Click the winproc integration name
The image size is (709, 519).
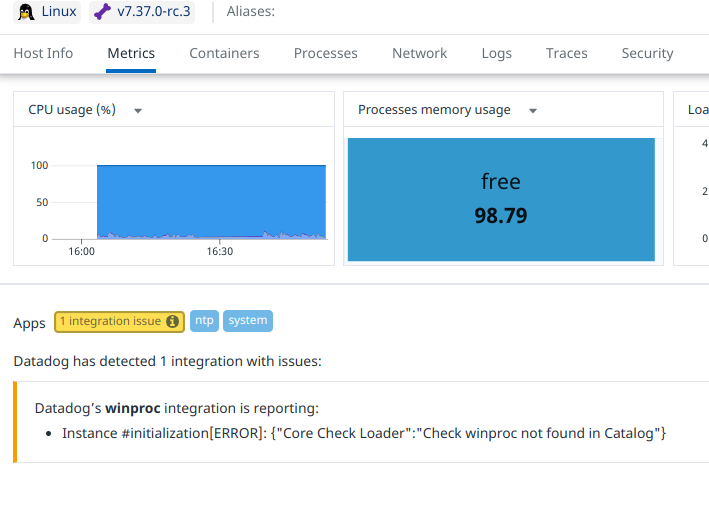pyautogui.click(x=132, y=408)
